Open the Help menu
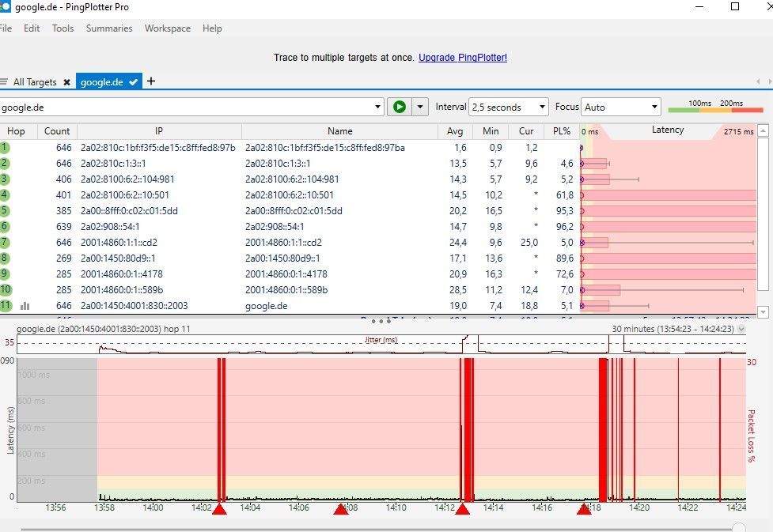This screenshot has height=532, width=773. 212,28
